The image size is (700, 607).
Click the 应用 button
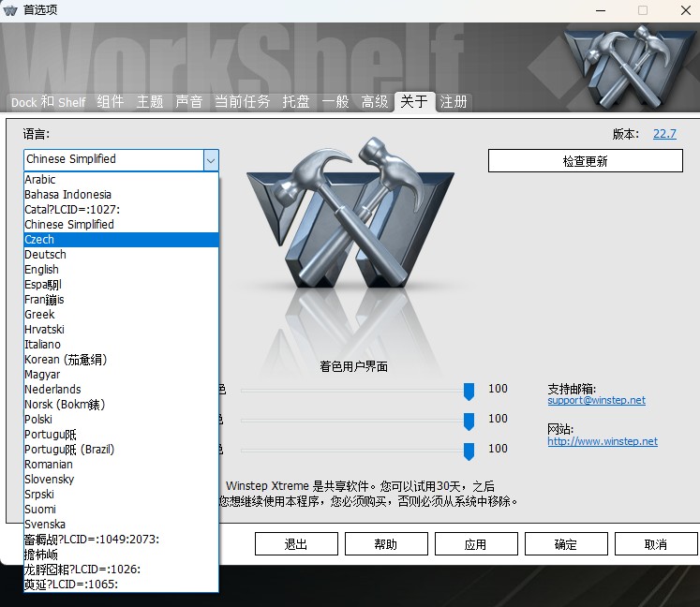(475, 544)
